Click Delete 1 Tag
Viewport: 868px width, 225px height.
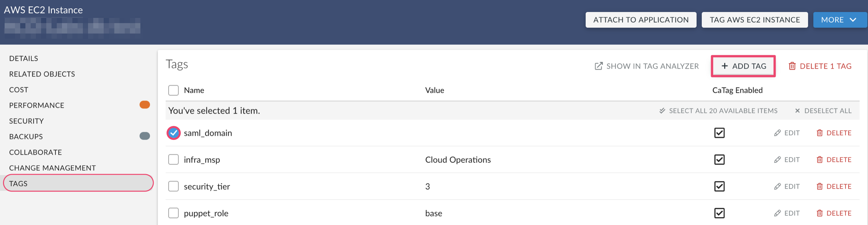(x=820, y=66)
